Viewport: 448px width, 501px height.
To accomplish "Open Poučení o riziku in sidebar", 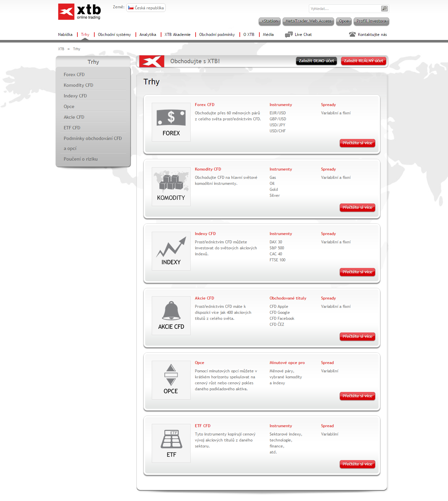I will (81, 159).
